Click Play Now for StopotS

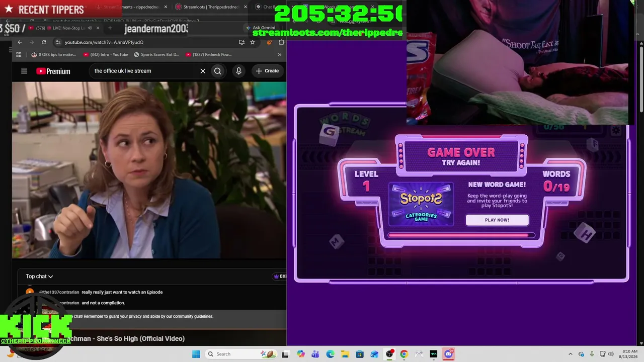[x=497, y=220]
